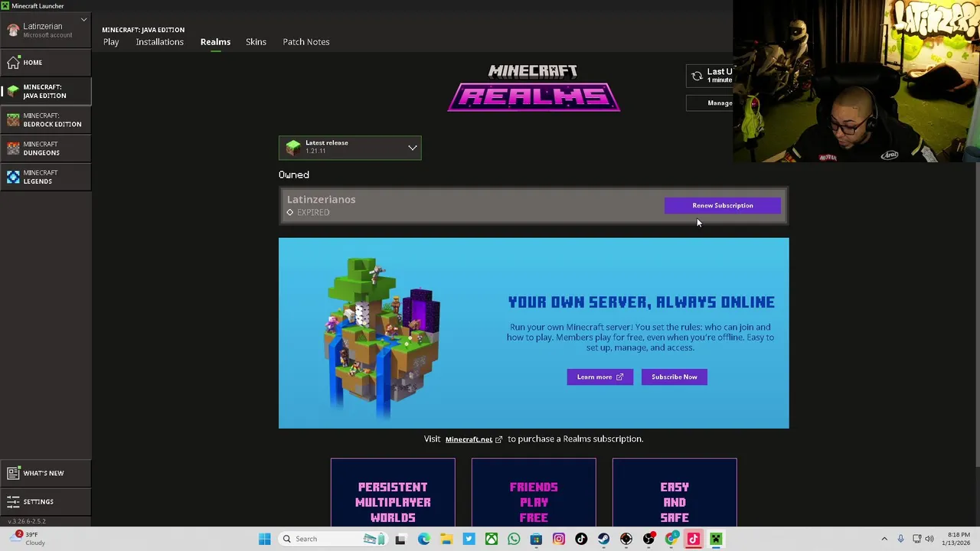Open Instagram from taskbar

click(559, 539)
